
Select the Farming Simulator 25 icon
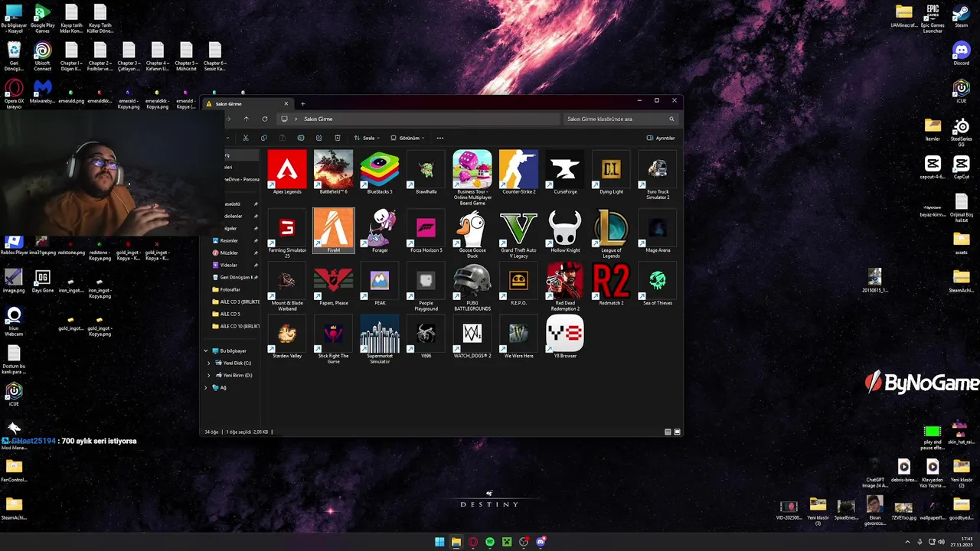(x=287, y=234)
